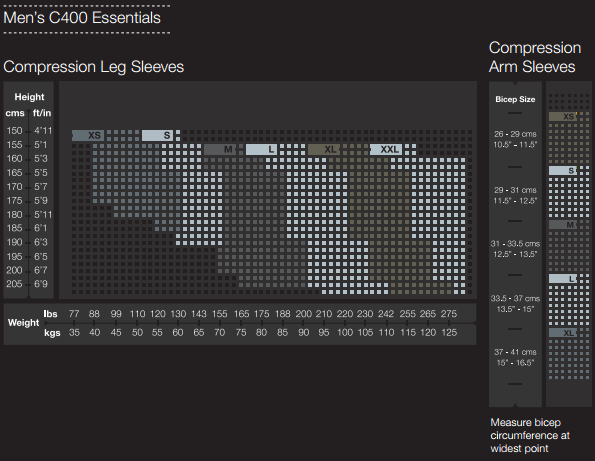Click the 80 kgs weight value
The image size is (595, 461).
[261, 332]
